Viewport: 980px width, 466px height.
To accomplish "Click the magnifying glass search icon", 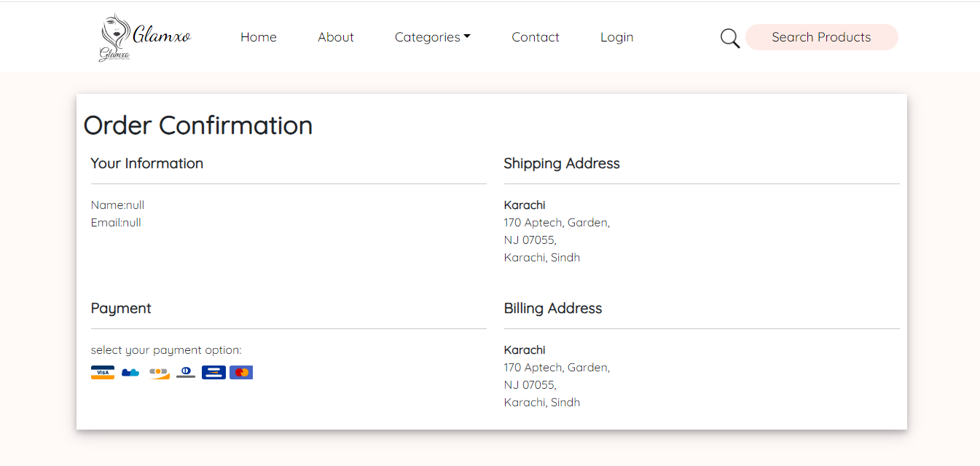I will pyautogui.click(x=729, y=38).
